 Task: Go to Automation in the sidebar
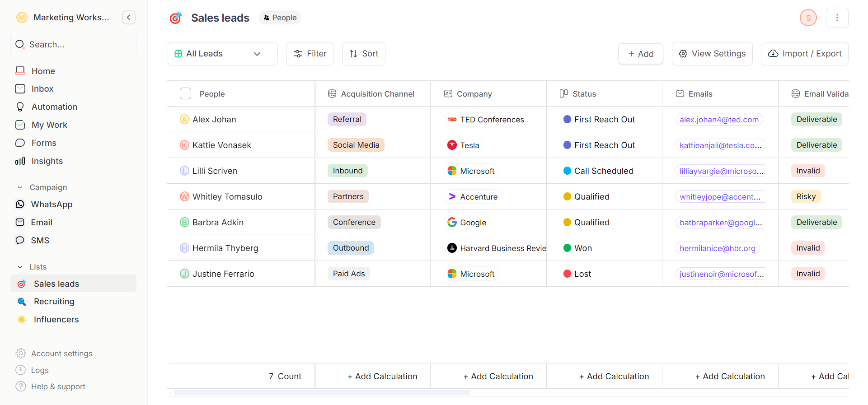click(54, 107)
